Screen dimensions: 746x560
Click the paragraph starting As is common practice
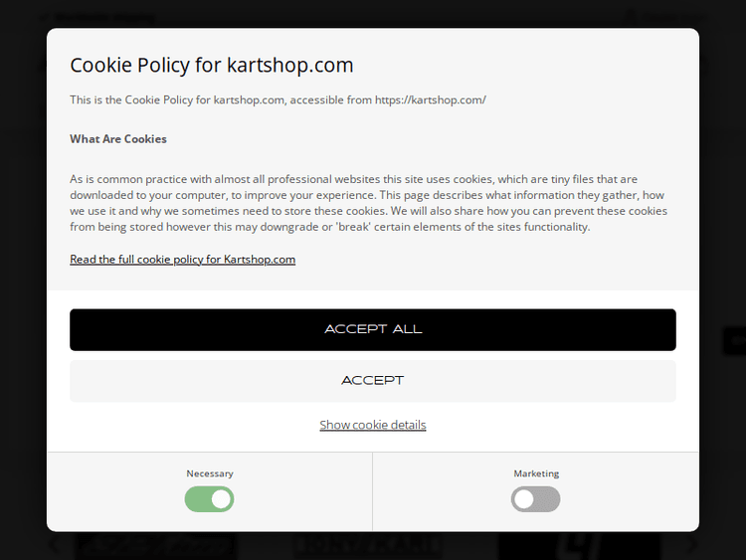[x=368, y=203]
